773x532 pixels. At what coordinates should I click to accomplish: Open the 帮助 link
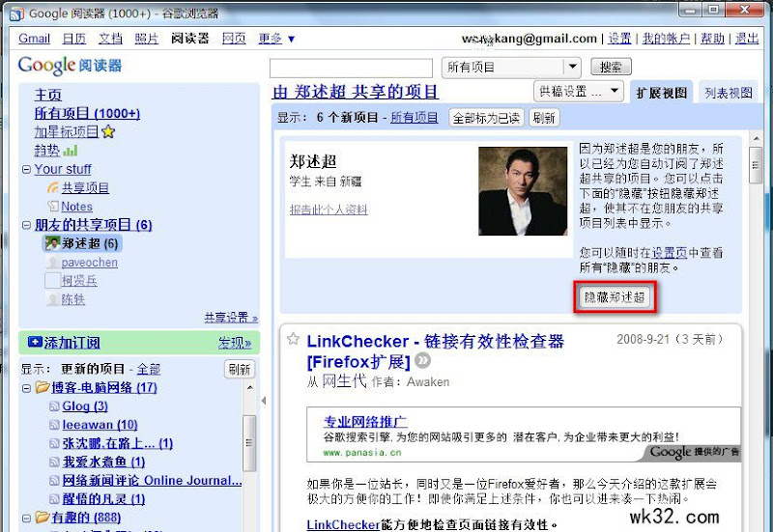(713, 39)
